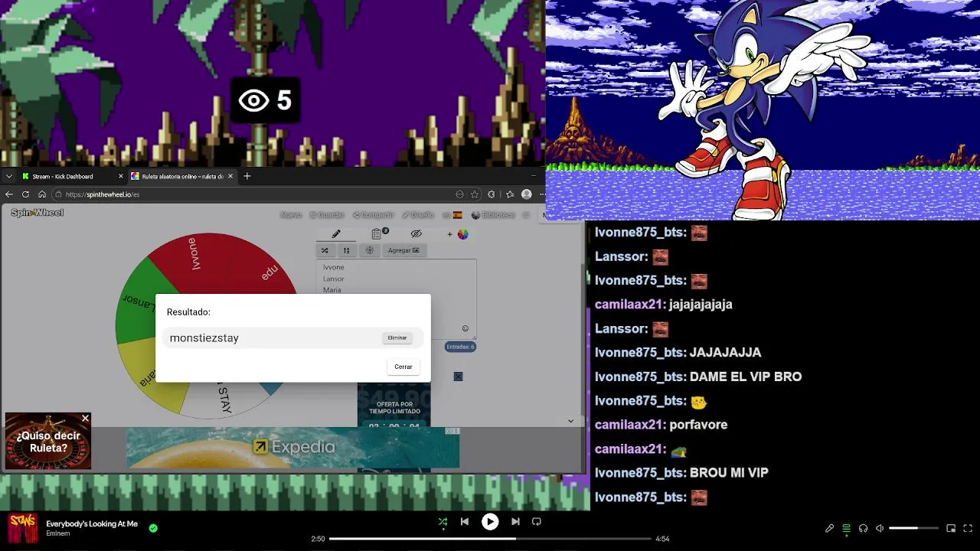The image size is (980, 551).
Task: Open the browser tab search dropdown
Action: pyautogui.click(x=8, y=176)
